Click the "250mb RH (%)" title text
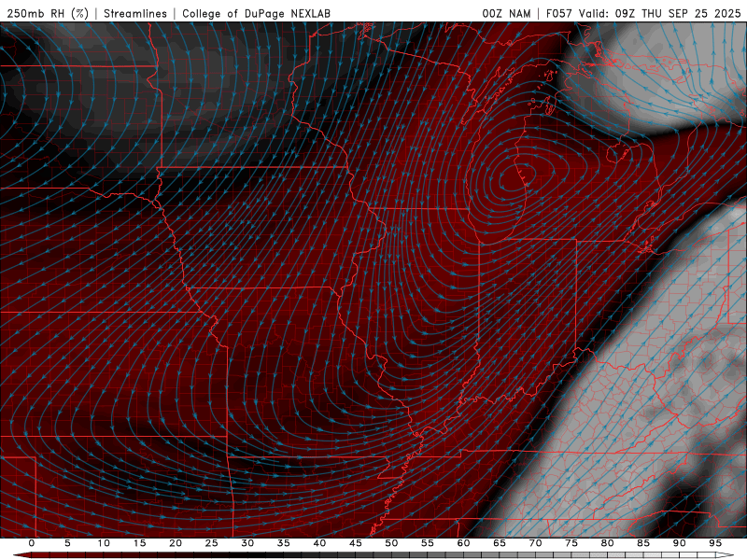The width and height of the screenshot is (747, 560). (x=48, y=13)
